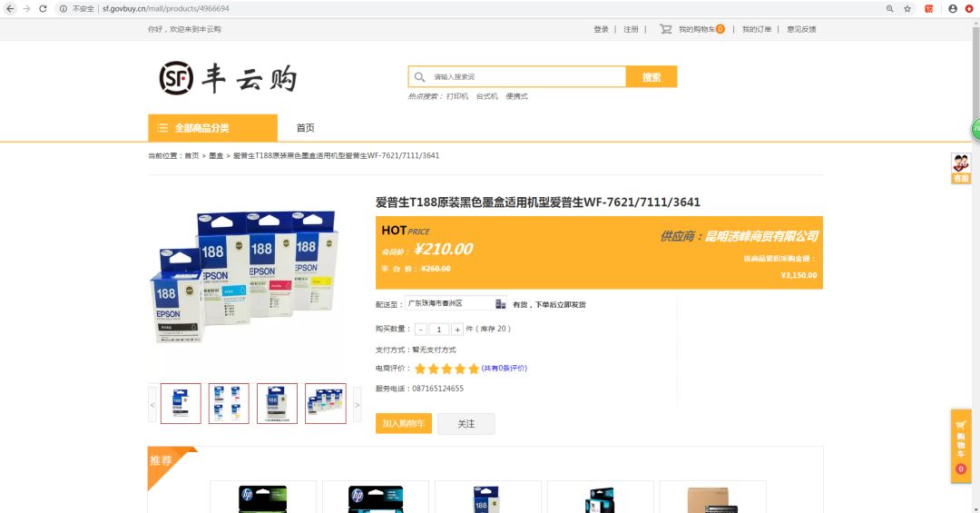Bookmark this page with the star icon
The image size is (980, 513).
click(x=907, y=9)
